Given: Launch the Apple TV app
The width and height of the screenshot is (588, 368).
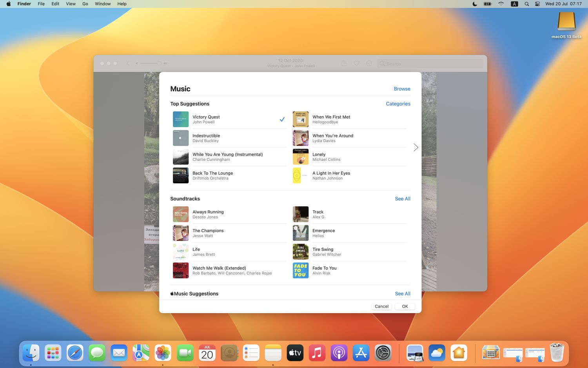Looking at the screenshot, I should 295,353.
